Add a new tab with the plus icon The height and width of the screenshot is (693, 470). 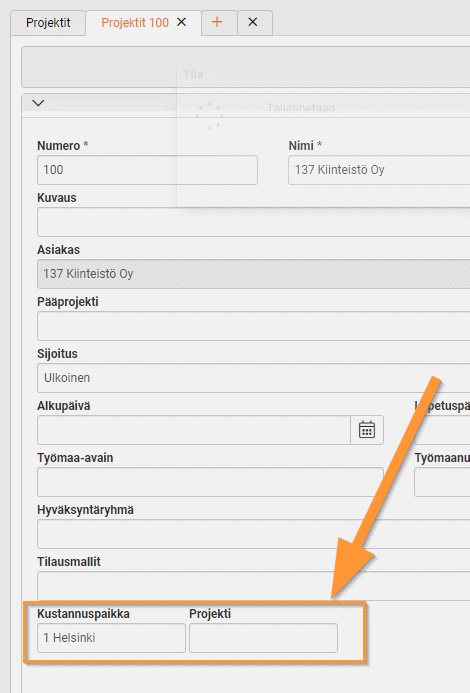[x=217, y=22]
